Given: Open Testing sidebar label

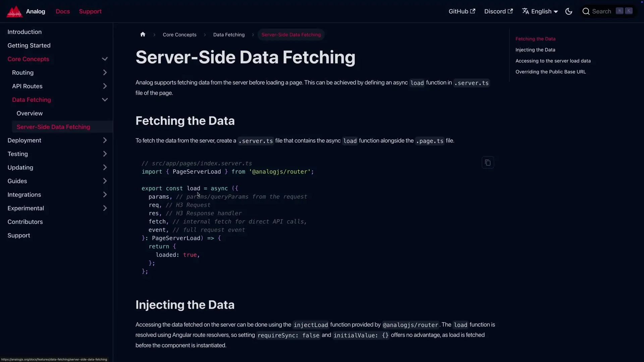Looking at the screenshot, I should 17,154.
